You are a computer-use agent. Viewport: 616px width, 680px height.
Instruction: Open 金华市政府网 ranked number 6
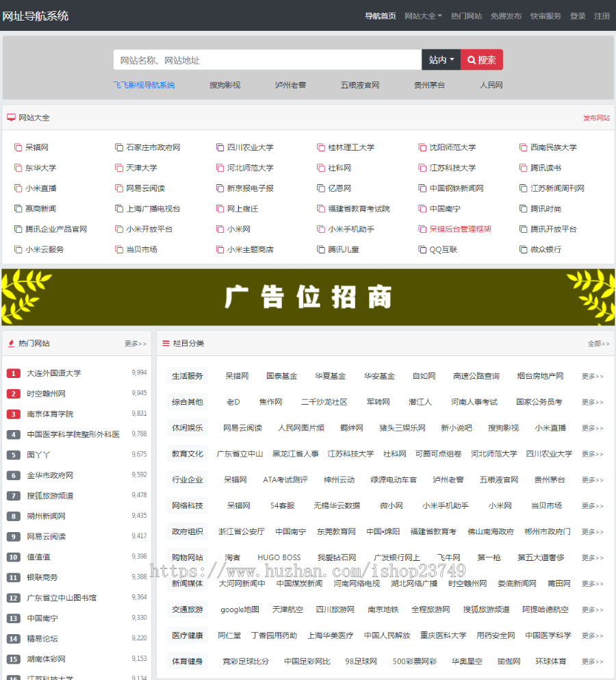pos(50,475)
